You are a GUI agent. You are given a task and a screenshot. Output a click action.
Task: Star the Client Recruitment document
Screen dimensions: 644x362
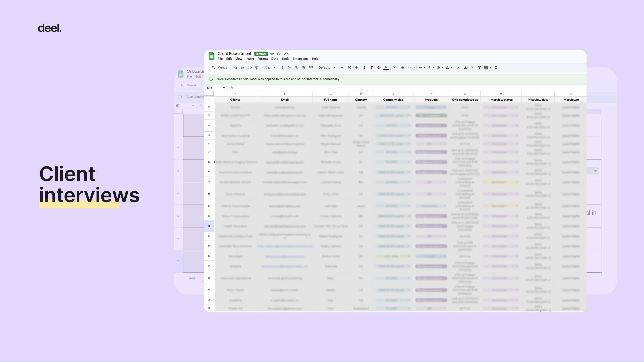pos(272,54)
